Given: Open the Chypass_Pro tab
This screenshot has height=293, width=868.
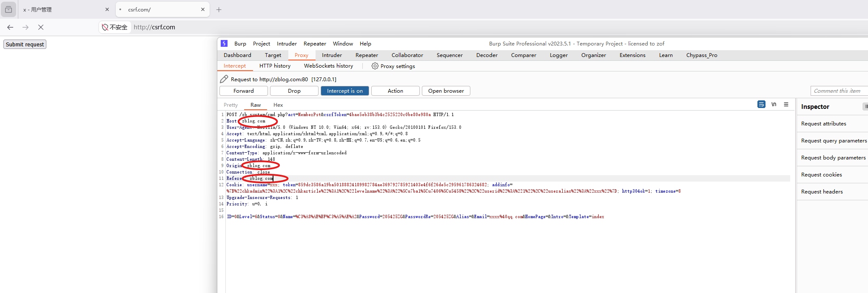Looking at the screenshot, I should pos(702,55).
